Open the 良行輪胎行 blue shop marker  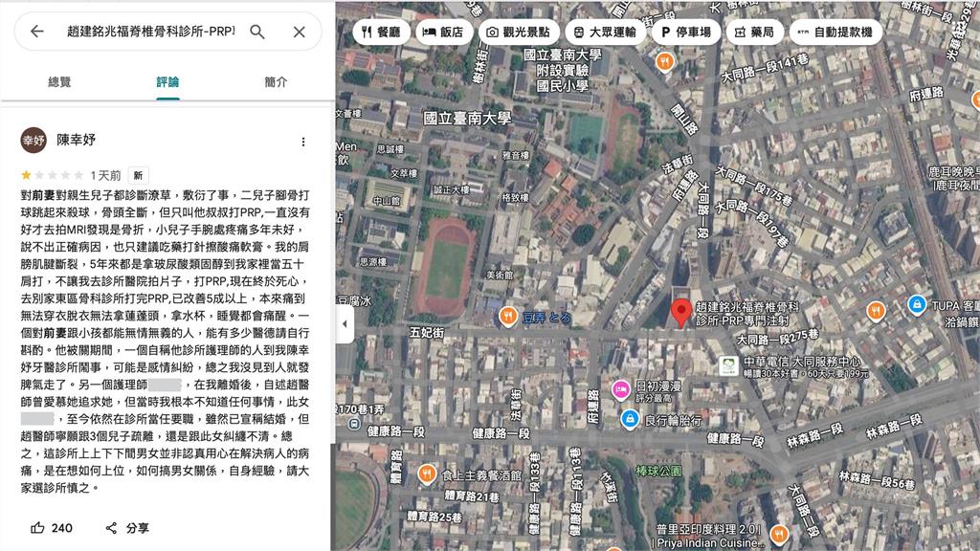point(630,419)
